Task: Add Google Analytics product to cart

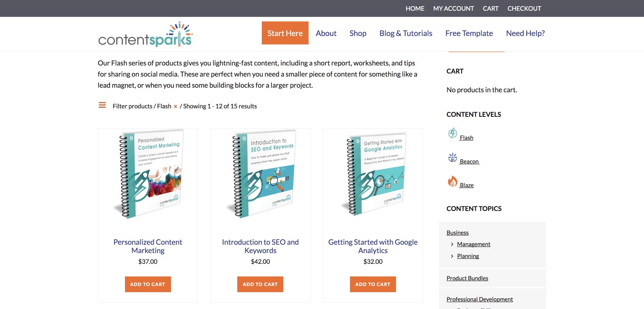Action: (373, 284)
